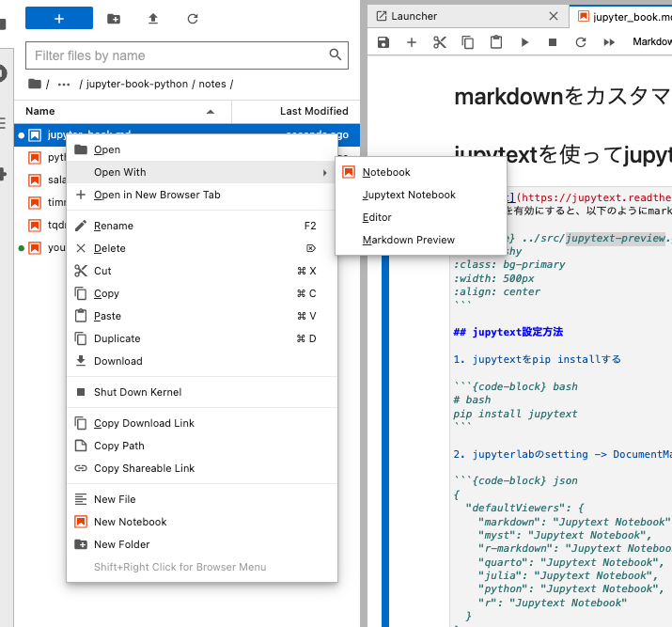Select the file row starting with 'pyt'

[x=40, y=157]
